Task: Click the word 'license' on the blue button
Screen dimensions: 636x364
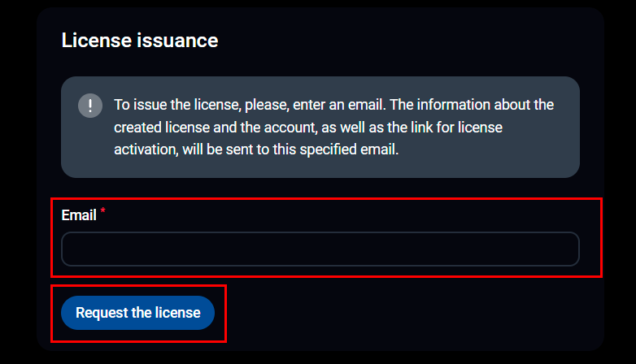Action: [178, 313]
